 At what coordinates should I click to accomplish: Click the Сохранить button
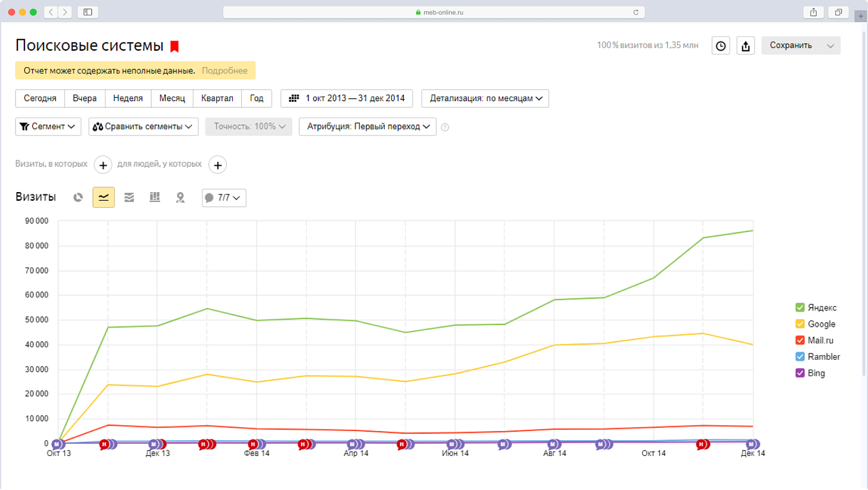792,45
